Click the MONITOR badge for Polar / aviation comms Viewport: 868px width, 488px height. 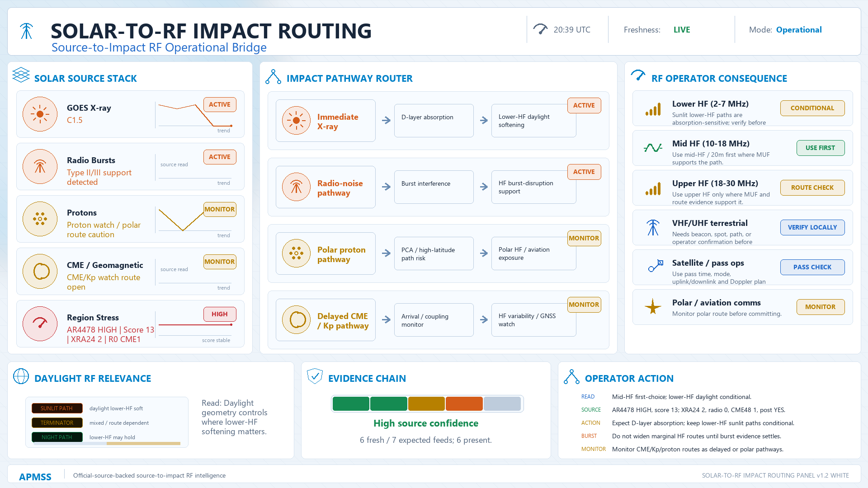point(820,307)
